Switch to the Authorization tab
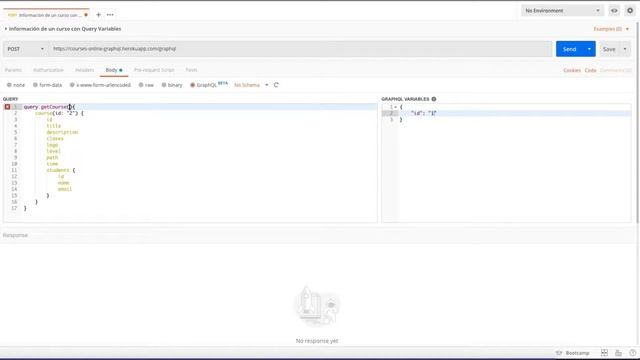The image size is (640, 360). tap(48, 70)
